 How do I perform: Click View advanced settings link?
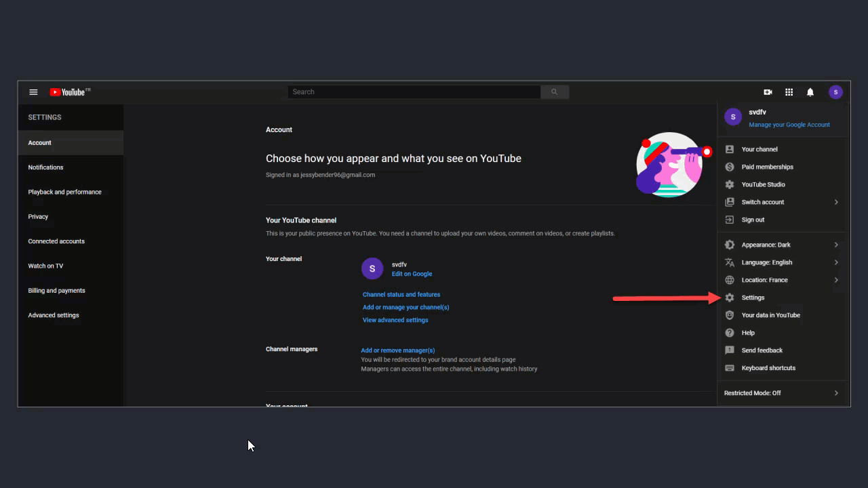click(x=395, y=320)
